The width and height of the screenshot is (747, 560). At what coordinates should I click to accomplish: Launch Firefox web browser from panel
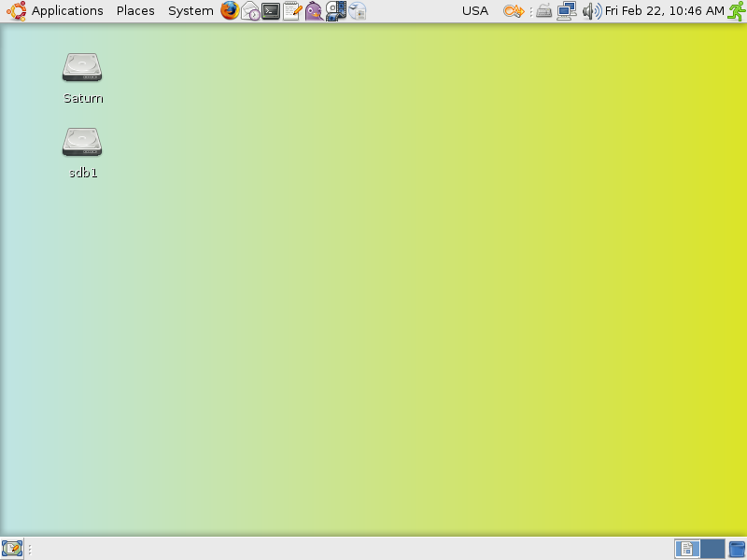tap(230, 10)
